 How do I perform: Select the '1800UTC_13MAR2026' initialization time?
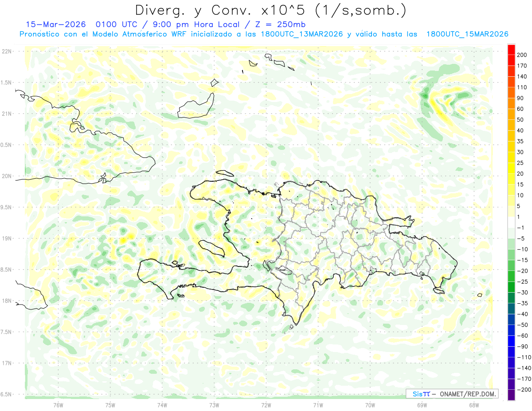click(302, 34)
